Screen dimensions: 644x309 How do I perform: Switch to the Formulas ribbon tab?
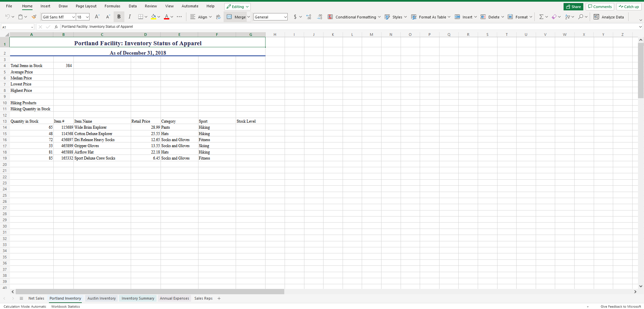pos(112,6)
